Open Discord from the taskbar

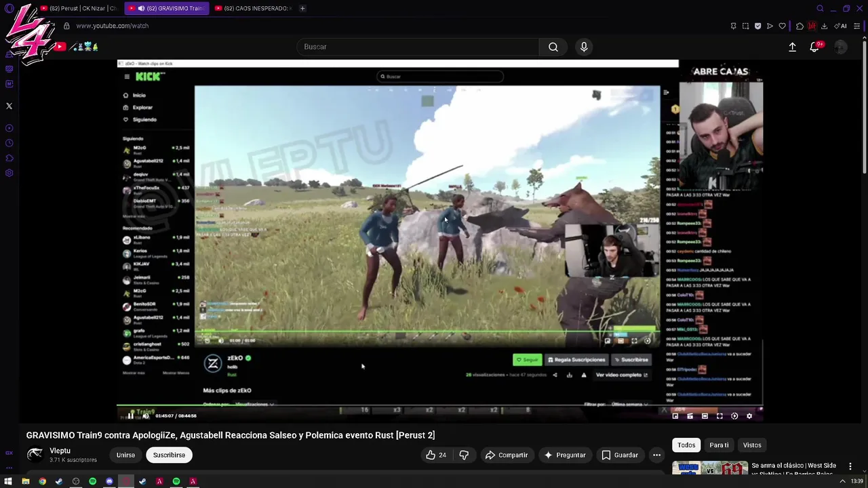(109, 481)
